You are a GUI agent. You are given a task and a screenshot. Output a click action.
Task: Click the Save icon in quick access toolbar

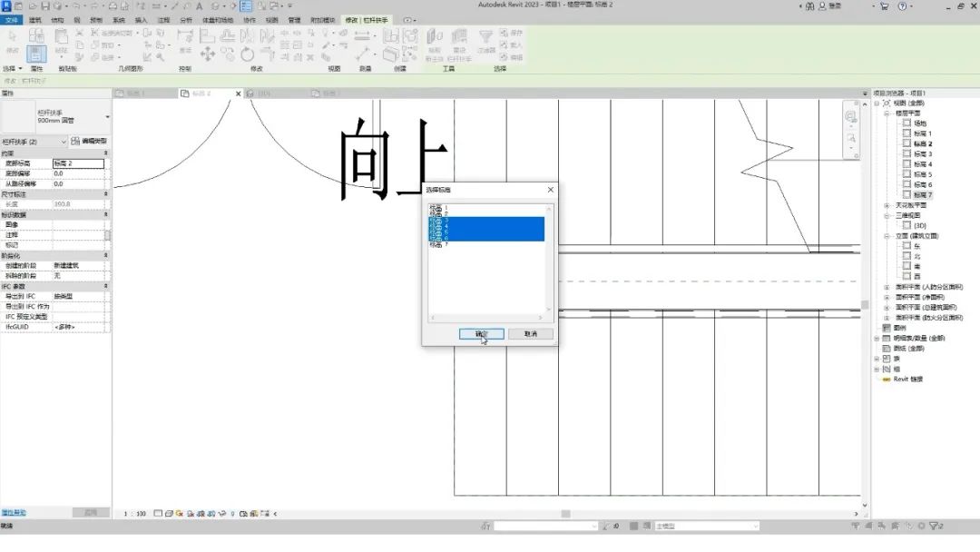(x=45, y=5)
